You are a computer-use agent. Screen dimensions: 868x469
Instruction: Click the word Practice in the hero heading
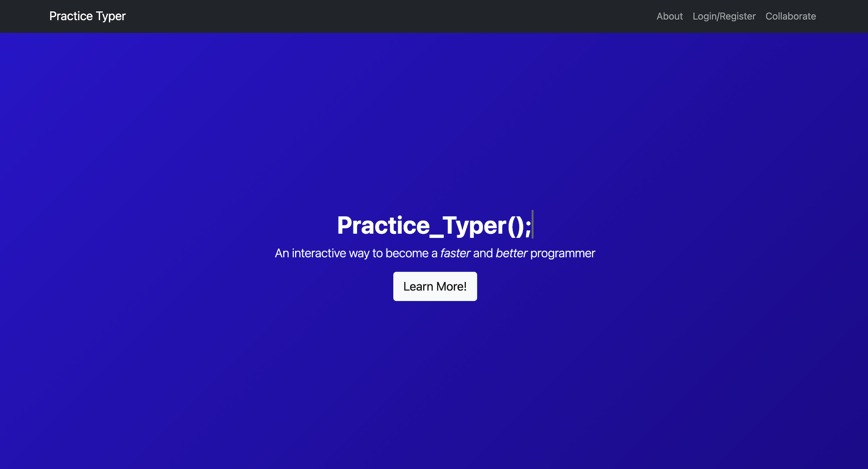(383, 225)
